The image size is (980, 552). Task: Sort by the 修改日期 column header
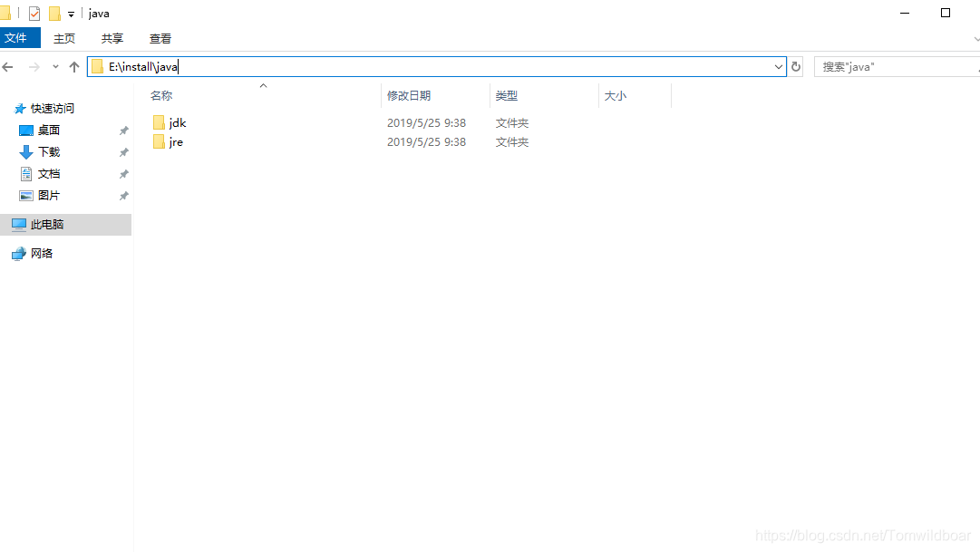[x=409, y=96]
